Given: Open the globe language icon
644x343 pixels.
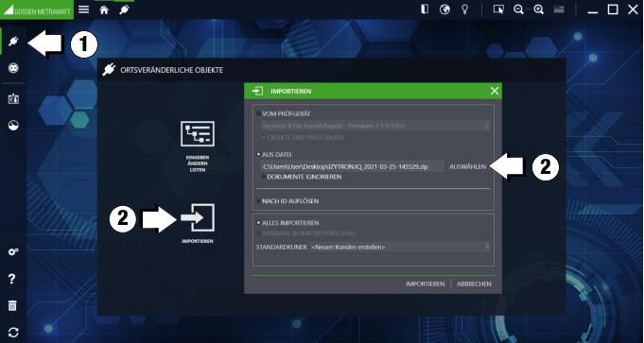Looking at the screenshot, I should (x=444, y=9).
